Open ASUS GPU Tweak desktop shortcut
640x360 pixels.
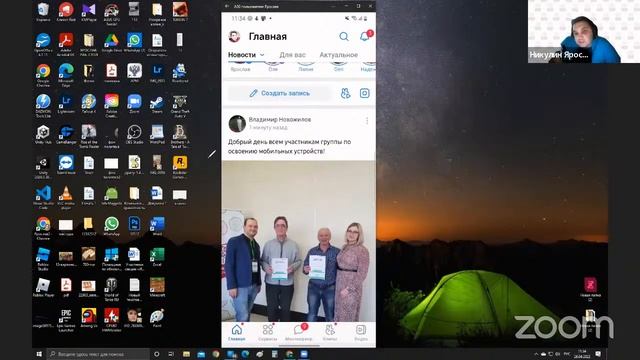(111, 13)
